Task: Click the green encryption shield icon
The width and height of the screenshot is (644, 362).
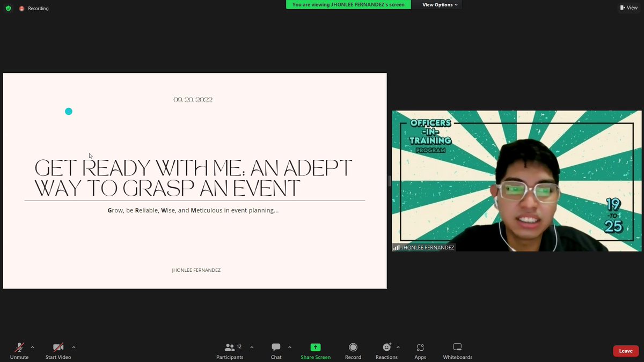Action: click(x=8, y=9)
